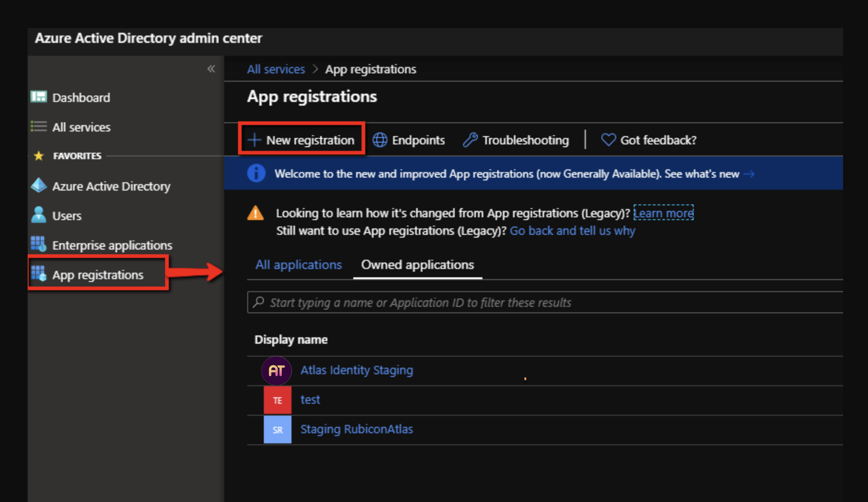Image resolution: width=868 pixels, height=502 pixels.
Task: Click the Enterprise applications grid icon
Action: pos(39,245)
